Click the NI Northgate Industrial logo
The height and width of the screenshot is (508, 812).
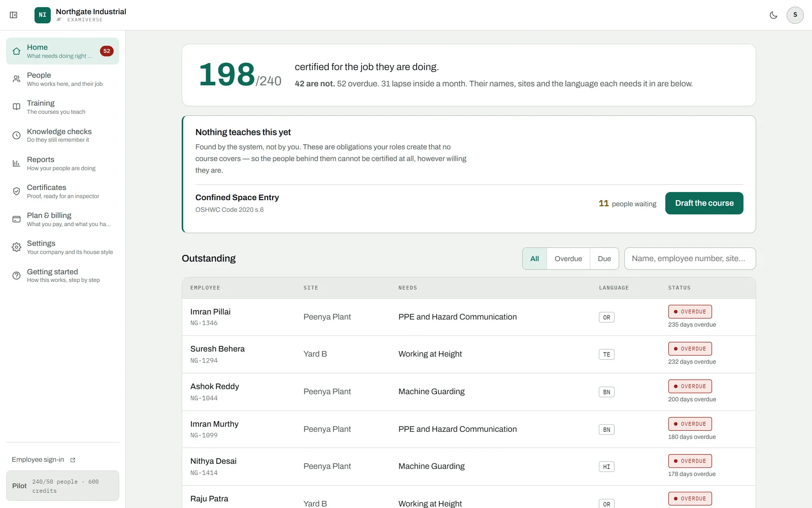43,15
